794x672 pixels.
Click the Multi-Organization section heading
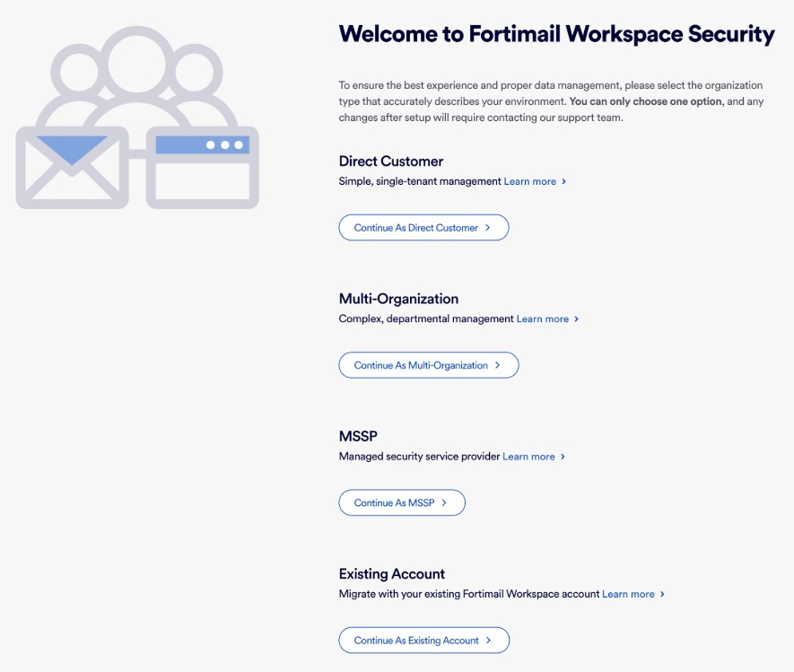[x=398, y=299]
